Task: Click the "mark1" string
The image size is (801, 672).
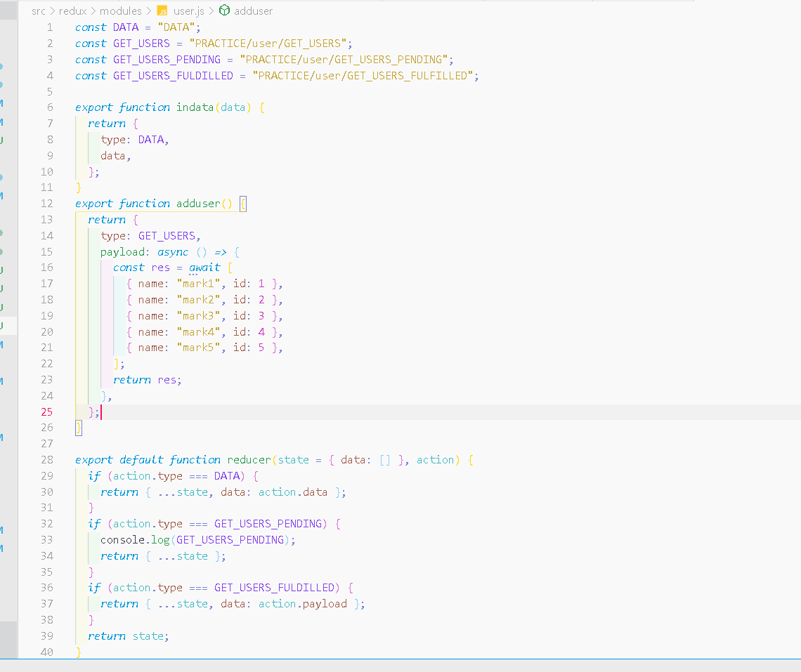Action: pos(198,284)
